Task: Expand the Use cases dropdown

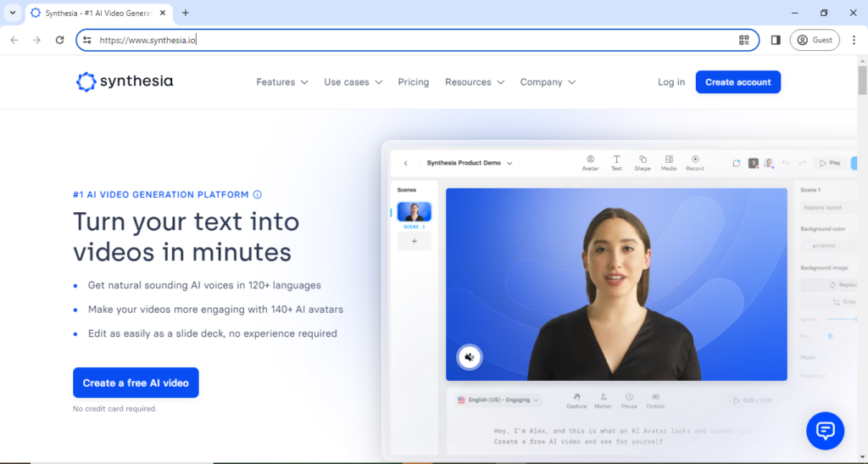Action: (x=353, y=82)
